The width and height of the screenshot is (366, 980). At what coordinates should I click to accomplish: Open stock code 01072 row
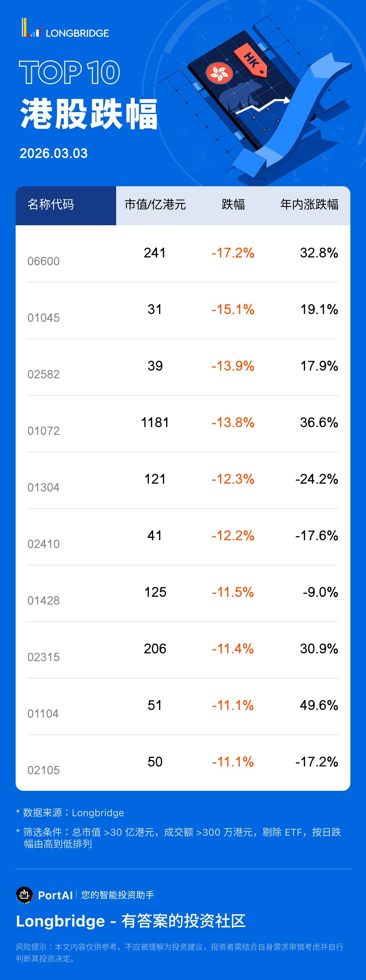(x=43, y=431)
